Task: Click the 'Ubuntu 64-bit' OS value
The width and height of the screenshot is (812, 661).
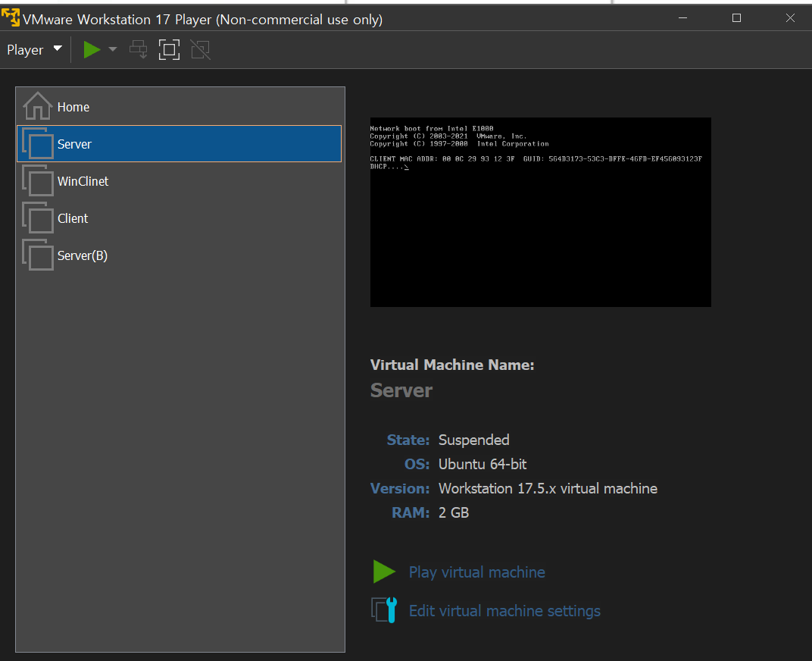Action: click(x=483, y=464)
